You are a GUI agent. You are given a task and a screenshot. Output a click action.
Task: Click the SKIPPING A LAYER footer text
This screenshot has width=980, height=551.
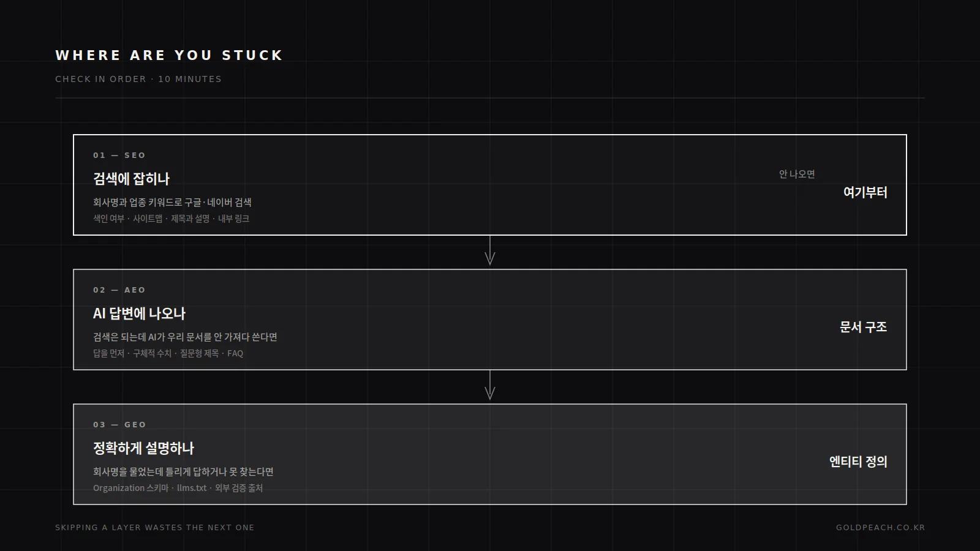point(154,528)
